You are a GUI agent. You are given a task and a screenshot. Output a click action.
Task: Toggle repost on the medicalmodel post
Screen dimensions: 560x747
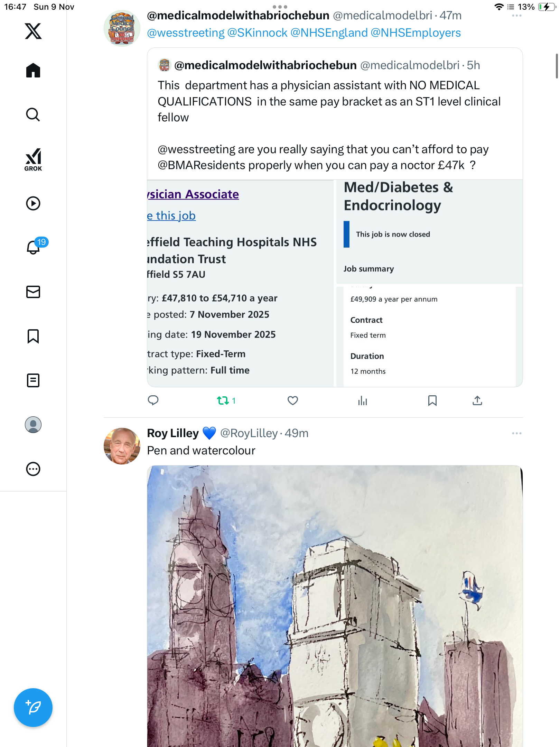(x=223, y=400)
